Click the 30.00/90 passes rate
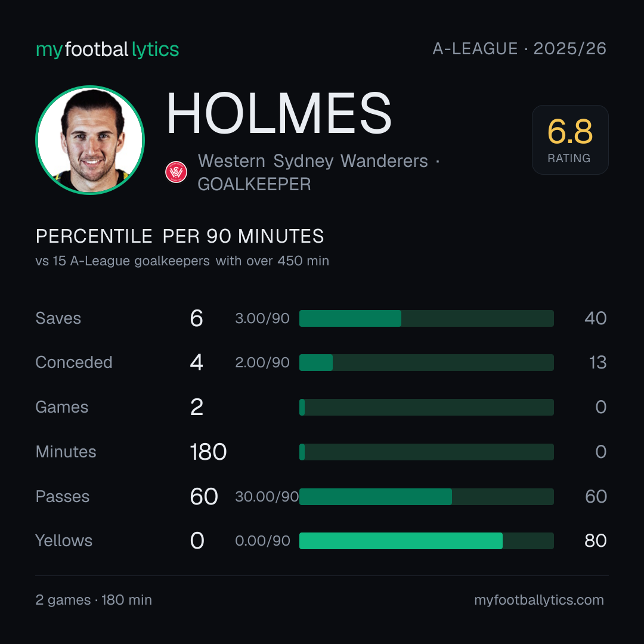Screen dimensions: 644x644 [267, 497]
